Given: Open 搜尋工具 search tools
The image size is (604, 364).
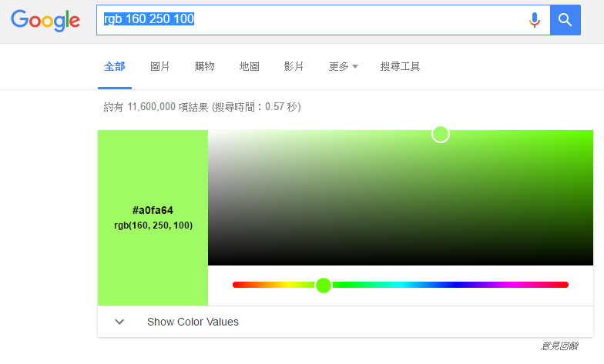Looking at the screenshot, I should [x=400, y=66].
